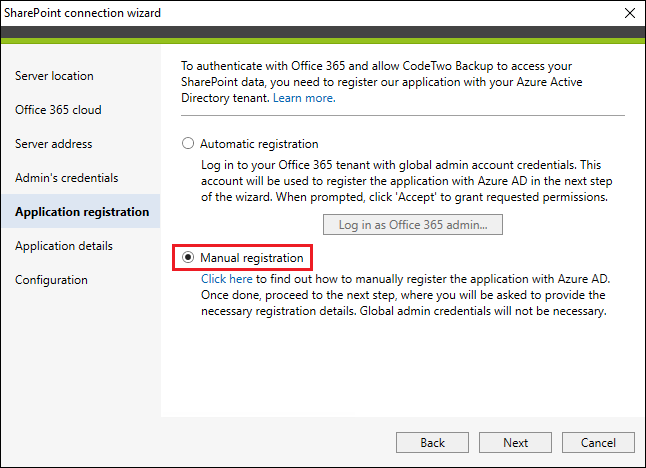Screen dimensions: 646x468
Task: Jump to the Configuration step
Action: click(x=51, y=280)
